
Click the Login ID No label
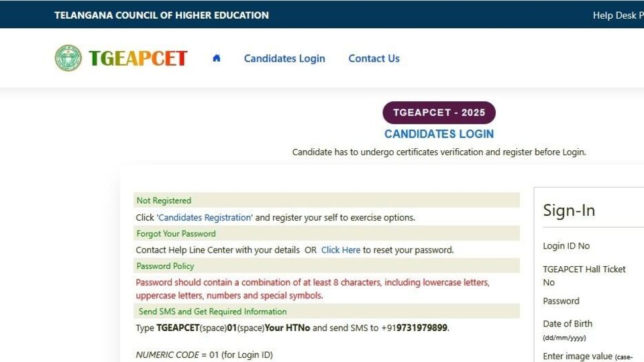point(566,246)
